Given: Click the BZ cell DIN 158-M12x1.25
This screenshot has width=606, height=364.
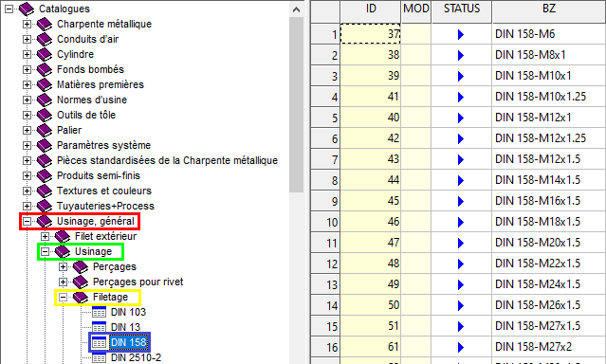Looking at the screenshot, I should coord(549,138).
